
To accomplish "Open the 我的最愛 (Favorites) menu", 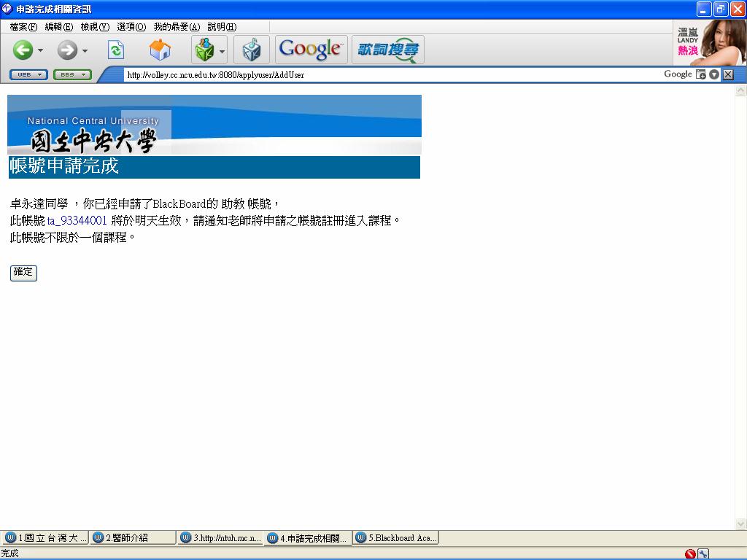I will point(176,27).
